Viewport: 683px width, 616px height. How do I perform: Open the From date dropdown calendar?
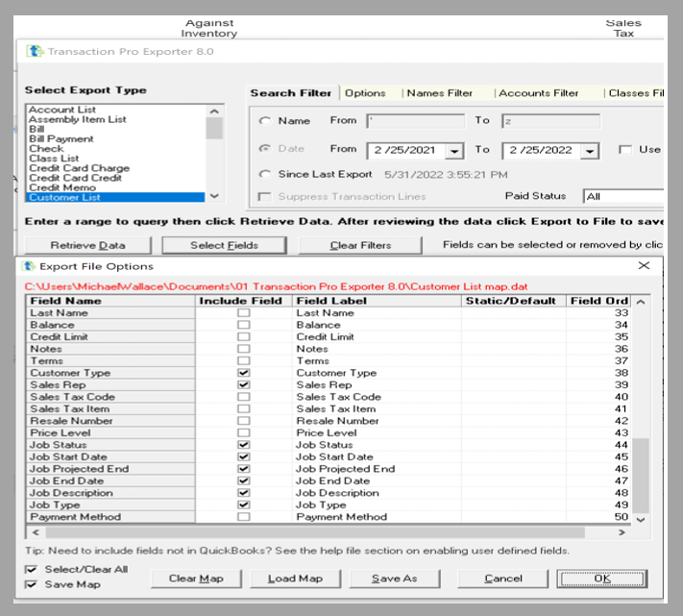(454, 151)
